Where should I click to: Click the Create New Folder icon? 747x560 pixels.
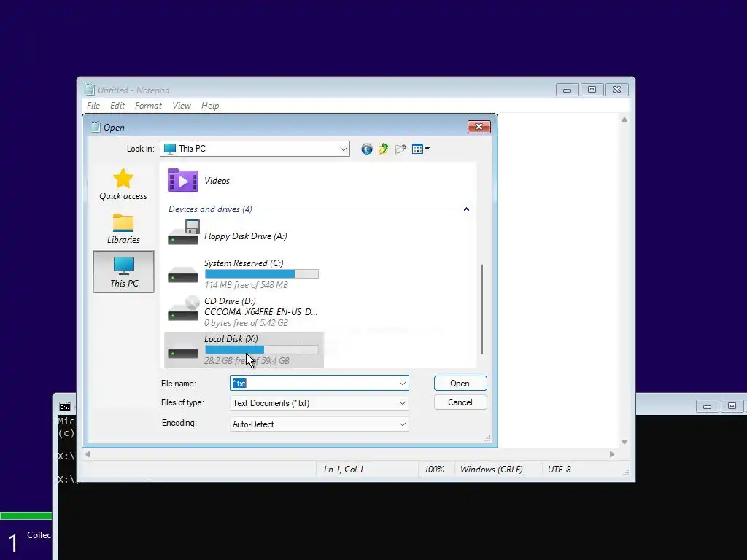(x=400, y=149)
